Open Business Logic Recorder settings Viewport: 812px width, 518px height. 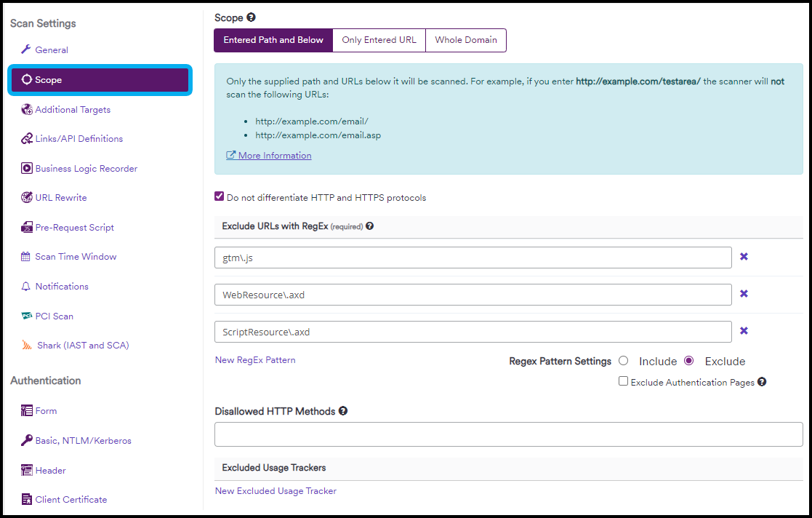[86, 168]
